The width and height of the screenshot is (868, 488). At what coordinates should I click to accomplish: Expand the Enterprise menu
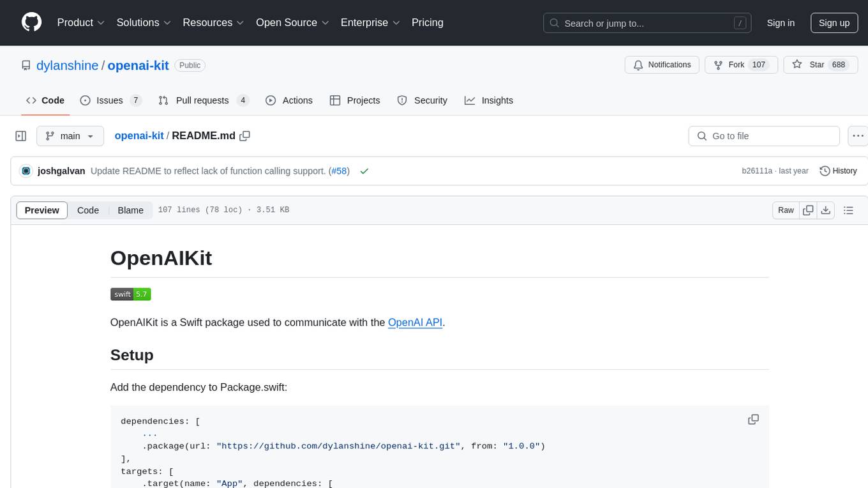(x=370, y=22)
